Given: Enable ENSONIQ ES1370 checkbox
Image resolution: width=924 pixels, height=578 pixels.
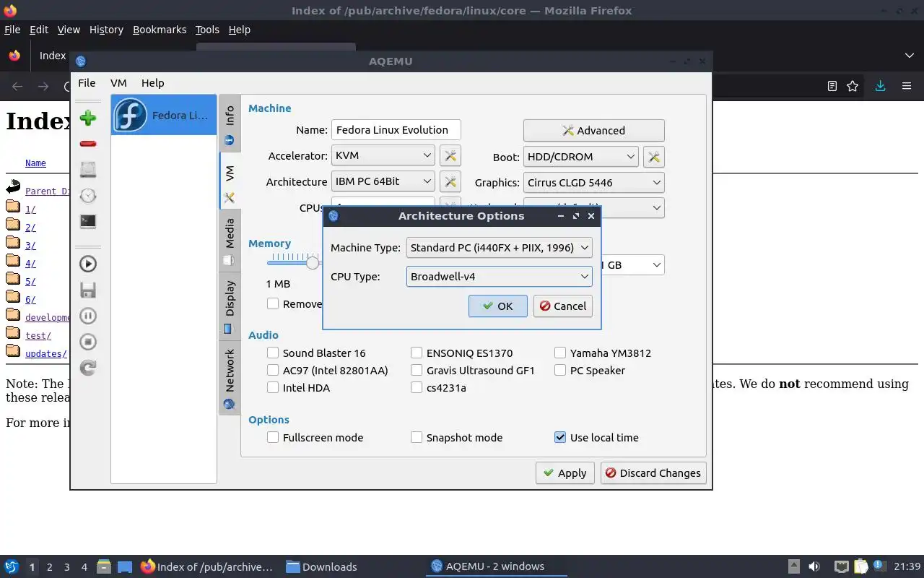Looking at the screenshot, I should coord(417,353).
